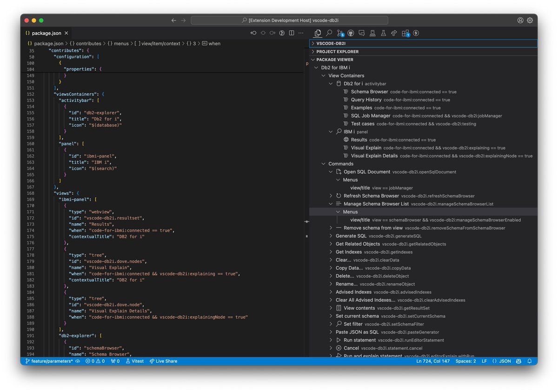
Task: Expand Remove schema from view command
Action: pos(331,228)
